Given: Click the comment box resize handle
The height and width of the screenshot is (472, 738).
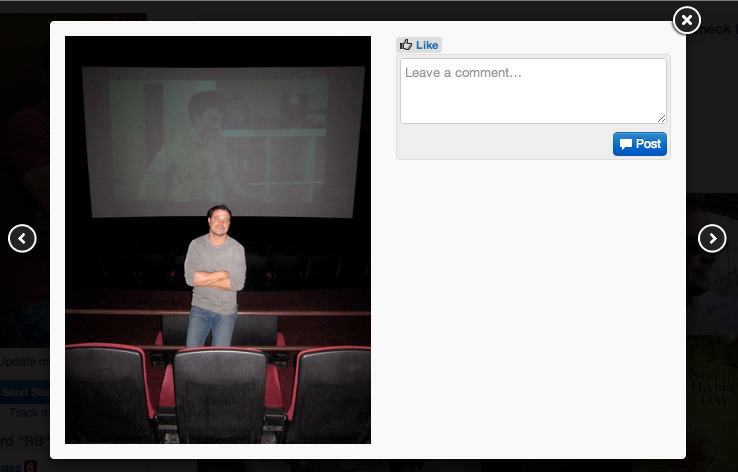Looking at the screenshot, I should (x=661, y=118).
